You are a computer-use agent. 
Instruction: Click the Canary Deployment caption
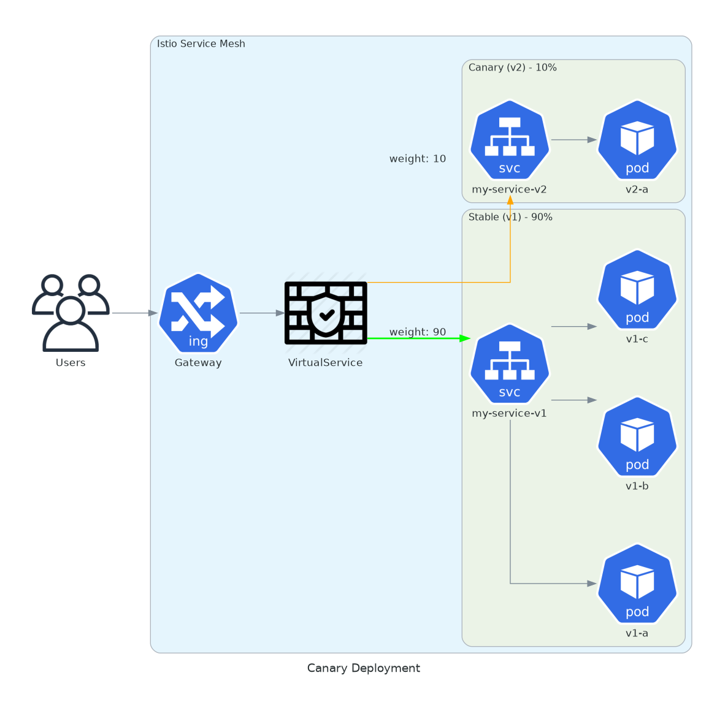364,668
